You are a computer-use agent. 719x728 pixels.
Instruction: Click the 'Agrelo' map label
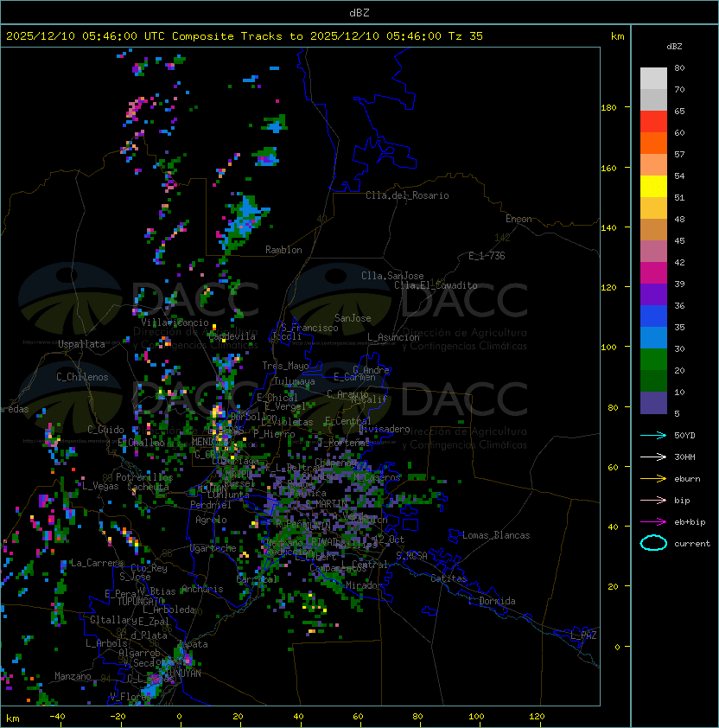pyautogui.click(x=211, y=520)
